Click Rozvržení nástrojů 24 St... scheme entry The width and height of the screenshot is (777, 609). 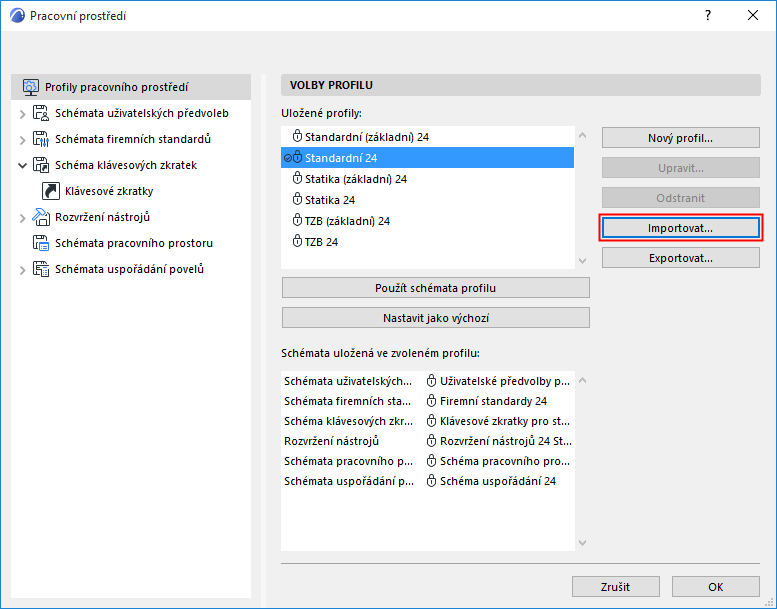point(505,441)
